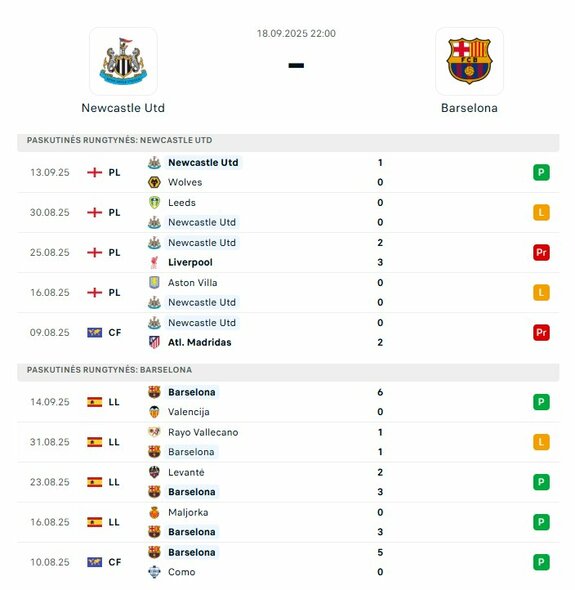Click the Aston Villa club logo

[154, 283]
